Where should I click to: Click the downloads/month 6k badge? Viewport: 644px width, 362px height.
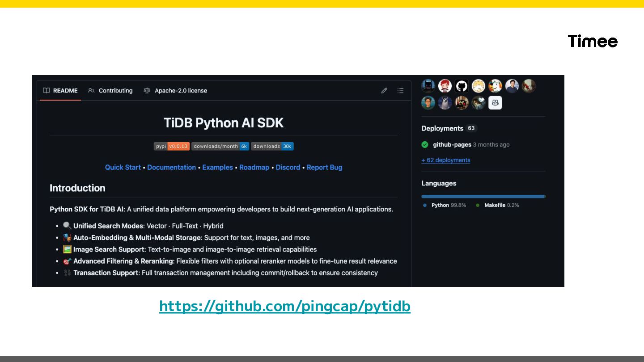coord(220,146)
